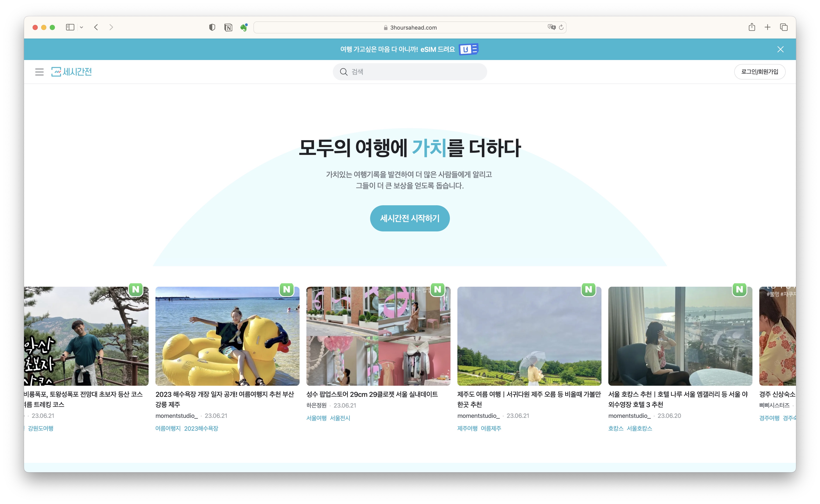Screen dimensions: 820x504
Task: Open the Seoul hotel window thumbnail
Action: tap(680, 336)
